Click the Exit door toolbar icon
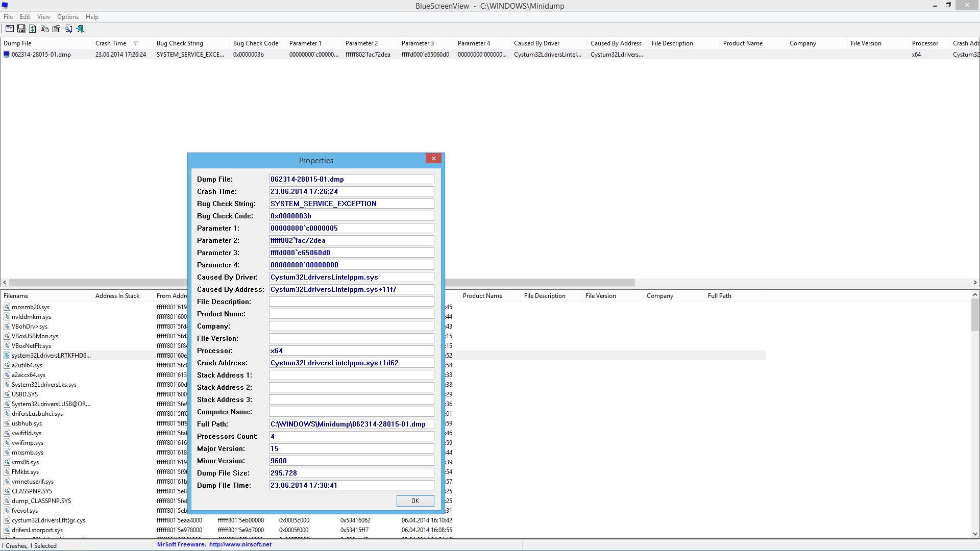This screenshot has width=980, height=551. [x=80, y=29]
